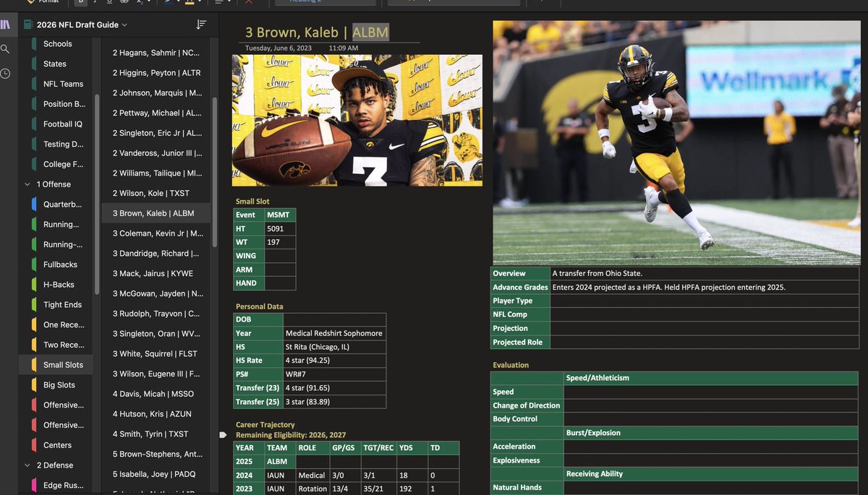Open the Edge Rus... section

coord(61,486)
